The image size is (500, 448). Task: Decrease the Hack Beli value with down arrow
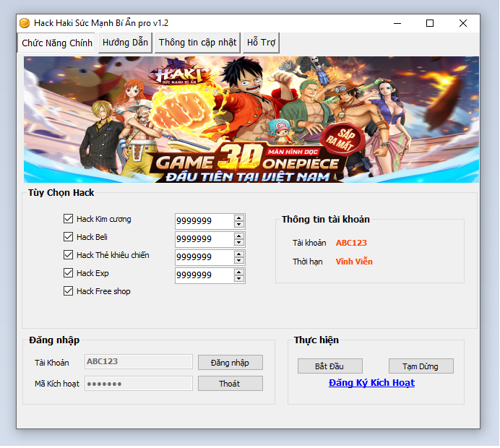pyautogui.click(x=239, y=242)
